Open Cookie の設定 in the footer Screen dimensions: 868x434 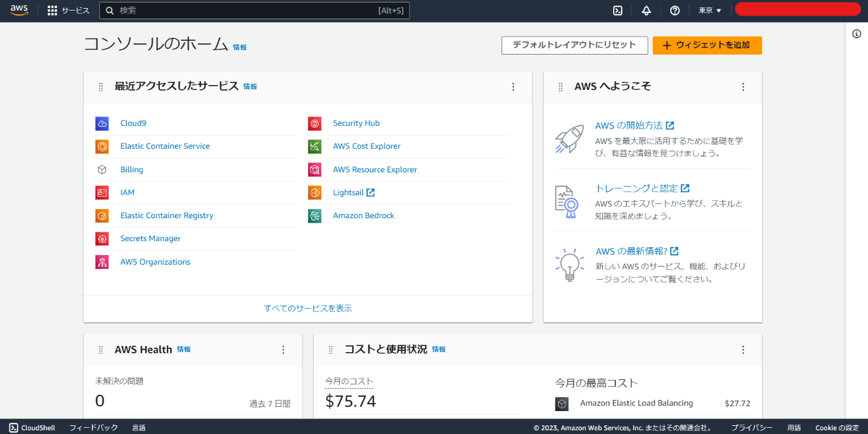(x=837, y=428)
